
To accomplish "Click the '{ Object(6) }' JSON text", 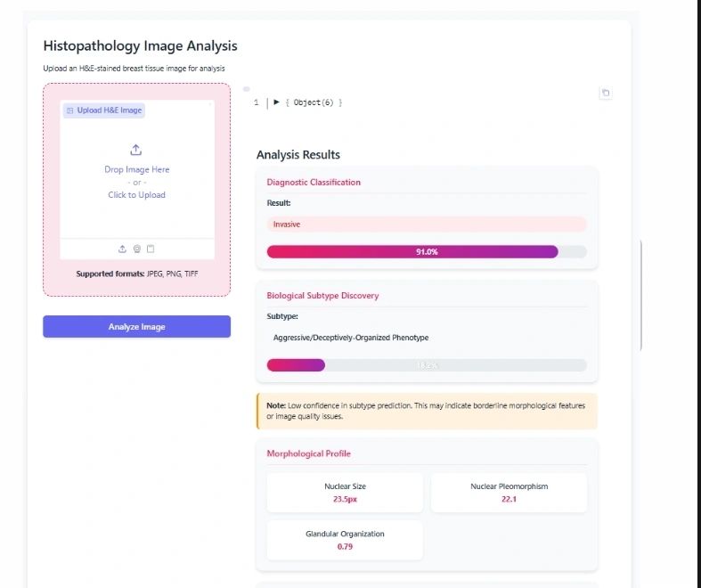I will [x=314, y=102].
